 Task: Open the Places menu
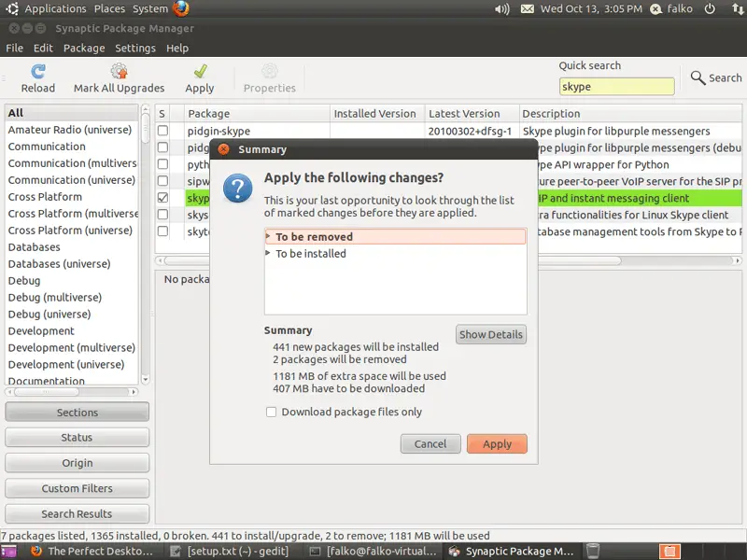click(109, 8)
